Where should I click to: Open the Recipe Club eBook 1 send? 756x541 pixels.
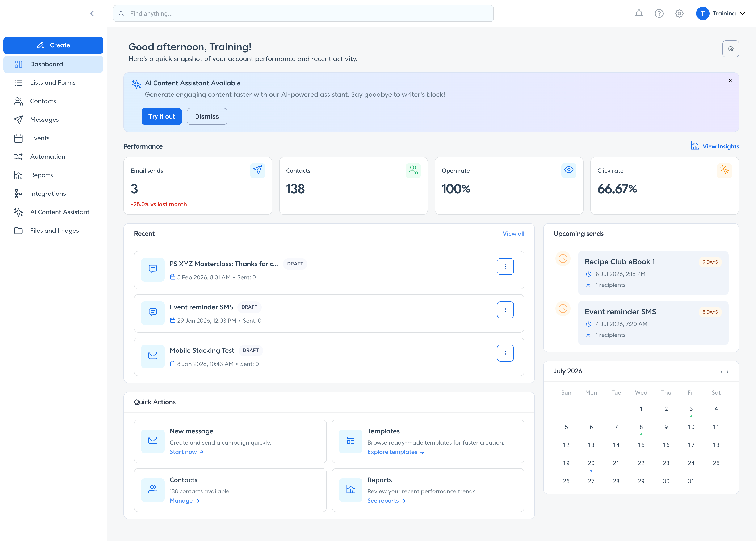(x=653, y=273)
